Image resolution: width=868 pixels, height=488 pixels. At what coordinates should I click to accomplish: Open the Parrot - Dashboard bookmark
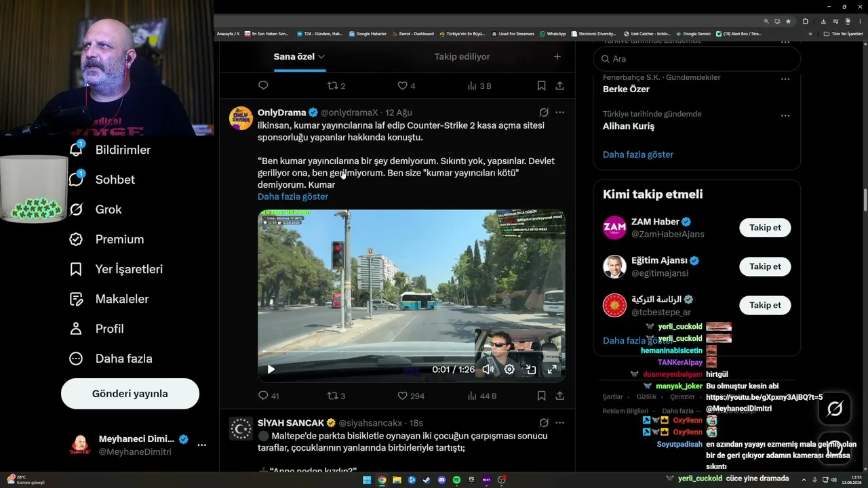coord(413,34)
